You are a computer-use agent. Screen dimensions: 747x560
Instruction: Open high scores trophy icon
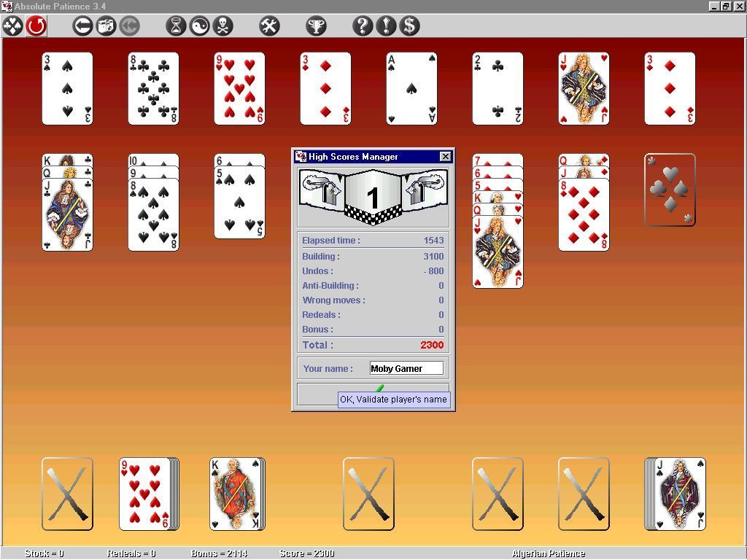316,26
